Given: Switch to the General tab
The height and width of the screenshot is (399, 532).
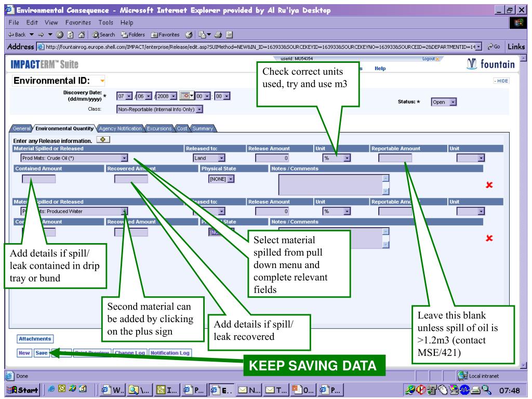Looking at the screenshot, I should click(x=21, y=129).
